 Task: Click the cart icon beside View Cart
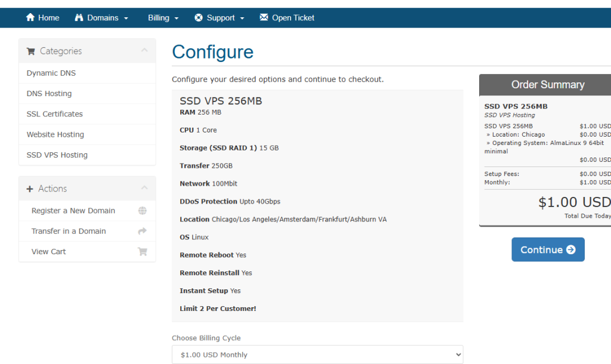[142, 251]
